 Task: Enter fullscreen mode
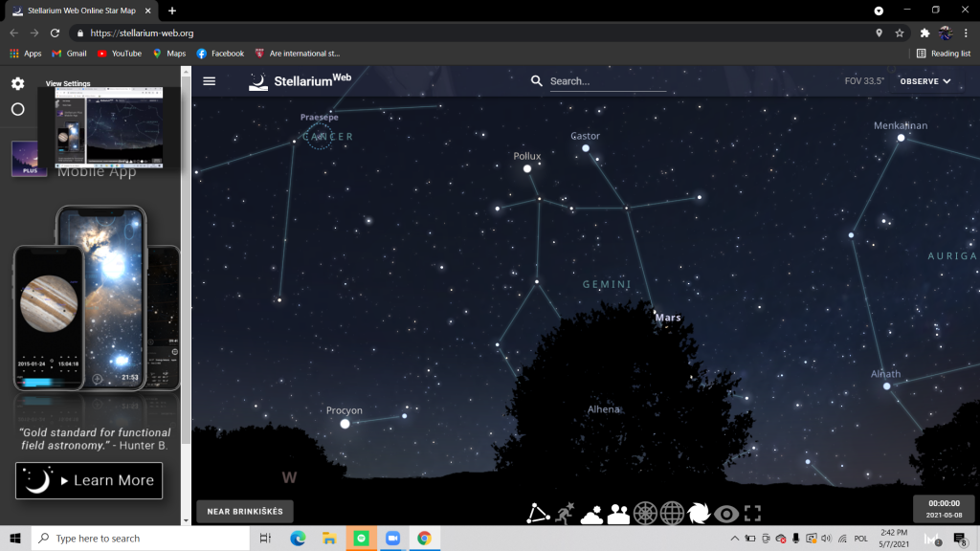coord(752,514)
